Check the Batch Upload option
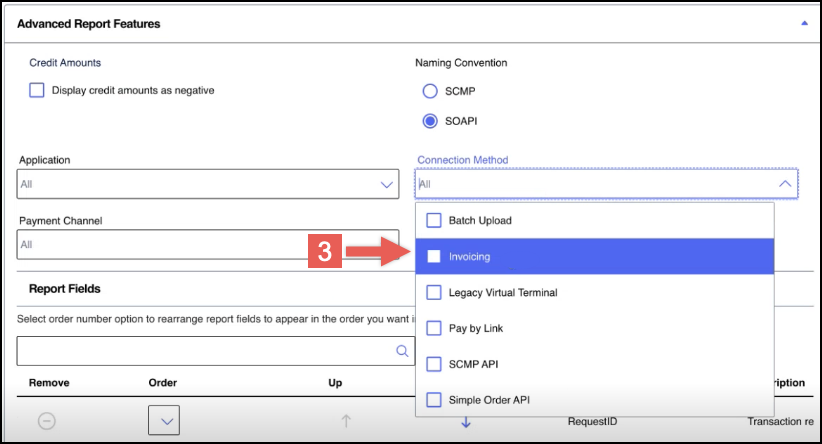The image size is (822, 444). pos(434,220)
